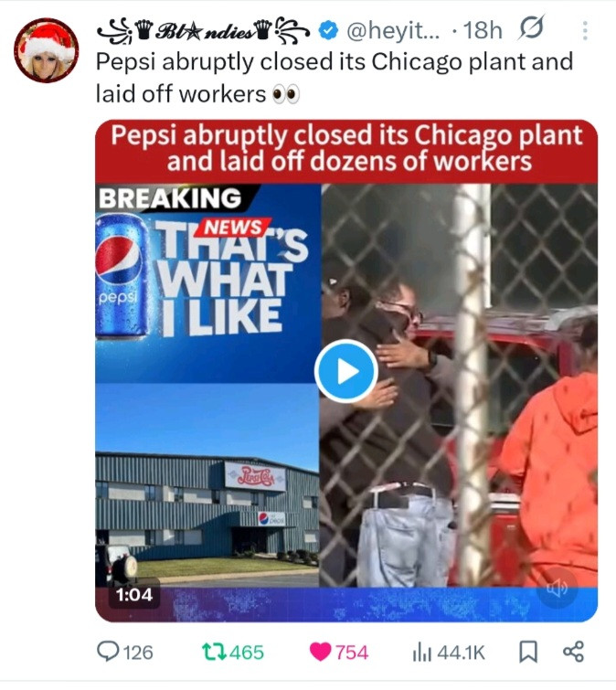Open the @heyit... username handle
616x690 pixels.
tap(393, 30)
